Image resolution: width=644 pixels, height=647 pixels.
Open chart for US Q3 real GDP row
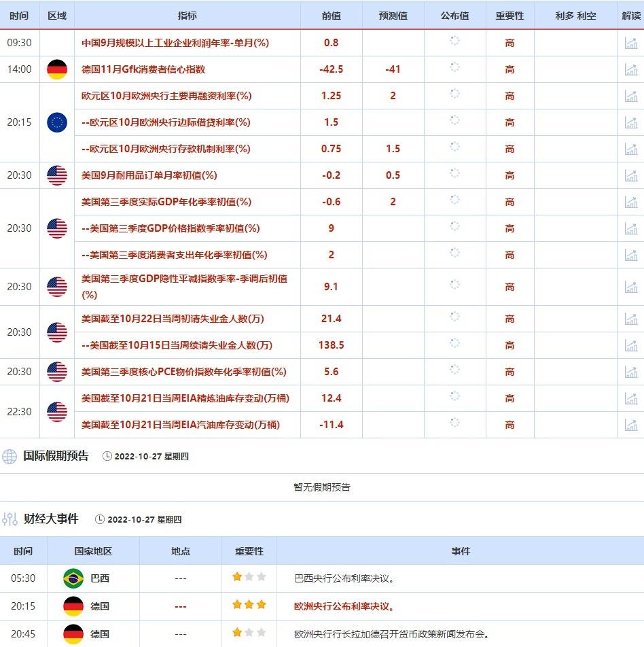[x=630, y=202]
